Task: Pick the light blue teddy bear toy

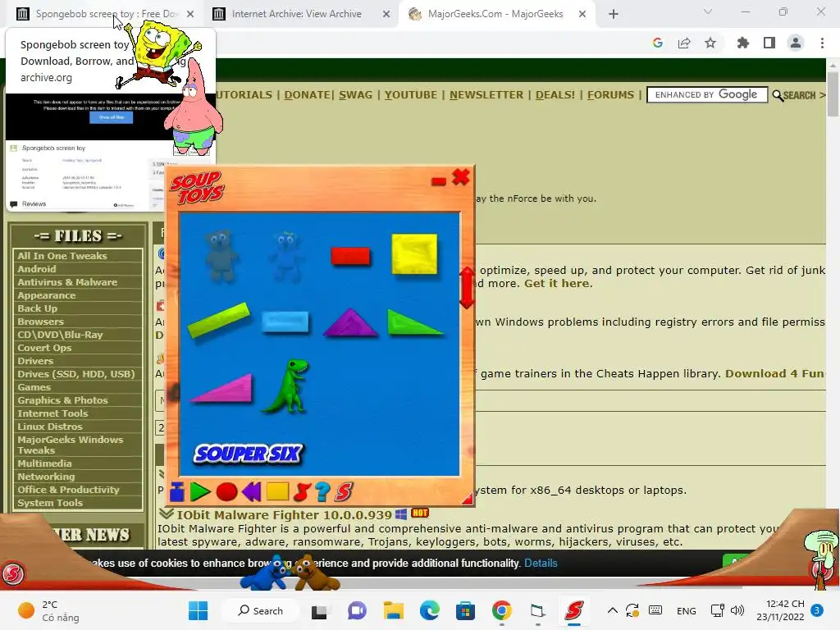Action: coord(286,256)
